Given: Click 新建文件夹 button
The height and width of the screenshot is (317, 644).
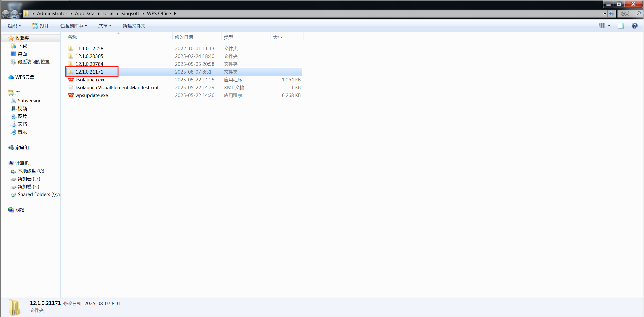Looking at the screenshot, I should [x=134, y=26].
